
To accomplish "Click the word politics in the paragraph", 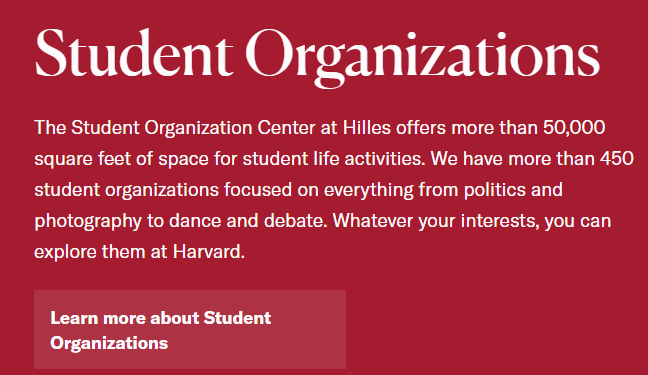I will click(x=495, y=191).
